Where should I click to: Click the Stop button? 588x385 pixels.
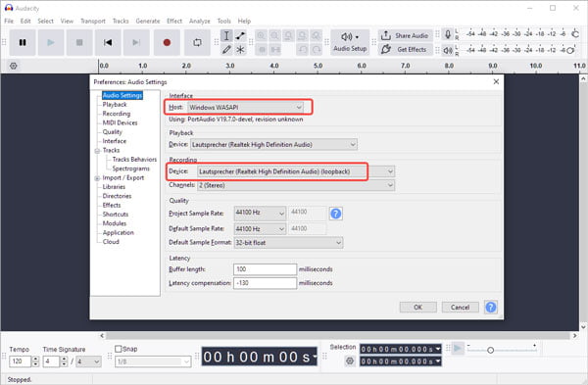[79, 43]
